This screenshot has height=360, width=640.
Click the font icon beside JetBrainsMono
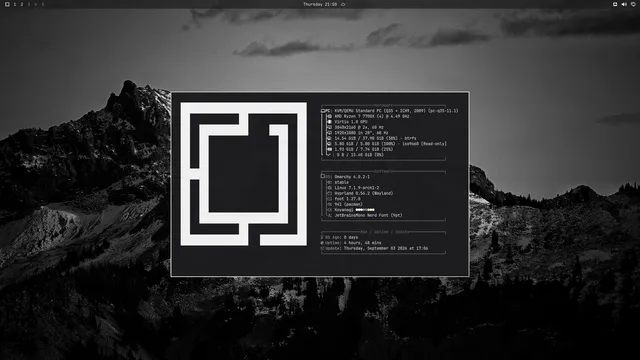(x=329, y=216)
